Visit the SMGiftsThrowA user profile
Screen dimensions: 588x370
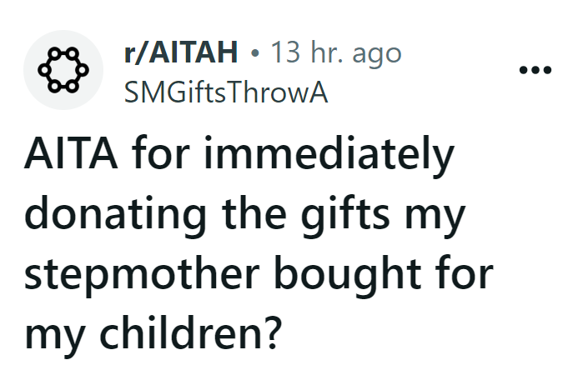pyautogui.click(x=225, y=94)
